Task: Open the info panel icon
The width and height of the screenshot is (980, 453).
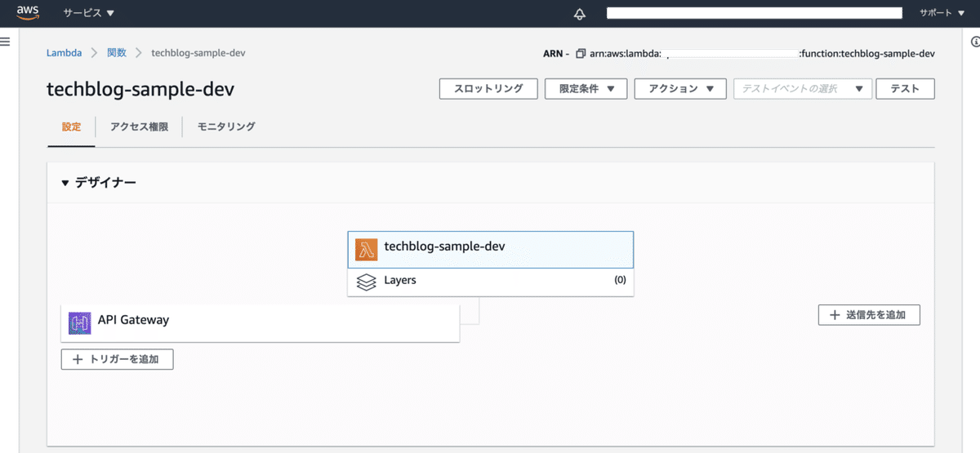Action: coord(975,42)
